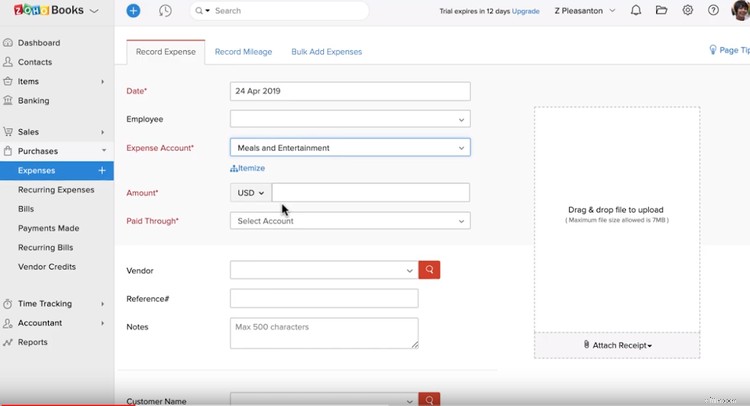Click plus icon beside Expenses

[x=102, y=171]
